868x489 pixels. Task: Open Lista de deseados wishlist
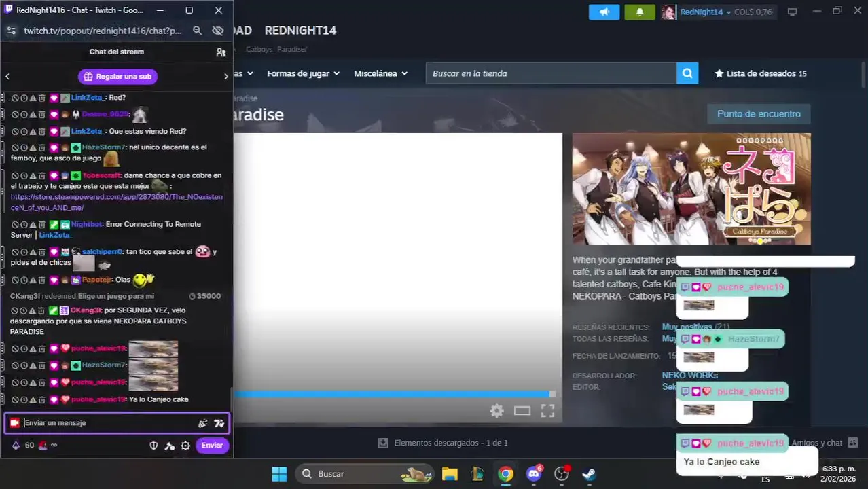(x=760, y=73)
